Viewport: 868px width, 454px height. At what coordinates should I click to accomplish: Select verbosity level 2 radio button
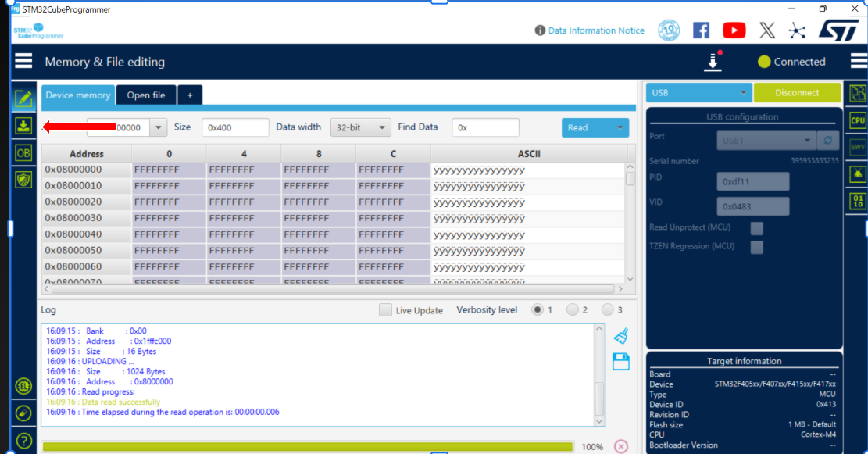pyautogui.click(x=573, y=310)
